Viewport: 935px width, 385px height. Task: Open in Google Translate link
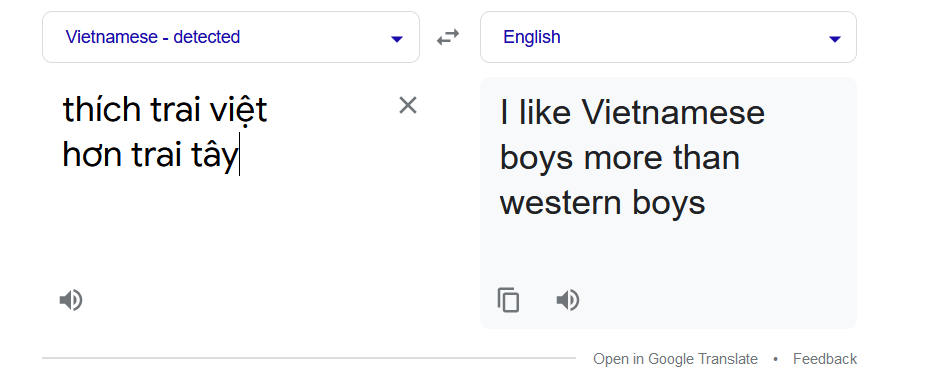pos(676,359)
